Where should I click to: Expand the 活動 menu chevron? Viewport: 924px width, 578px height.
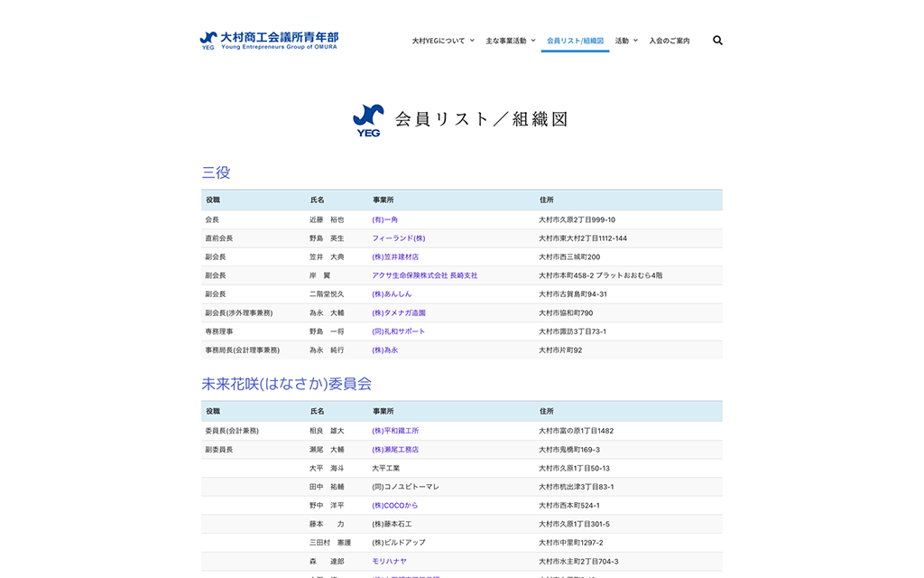pos(635,41)
